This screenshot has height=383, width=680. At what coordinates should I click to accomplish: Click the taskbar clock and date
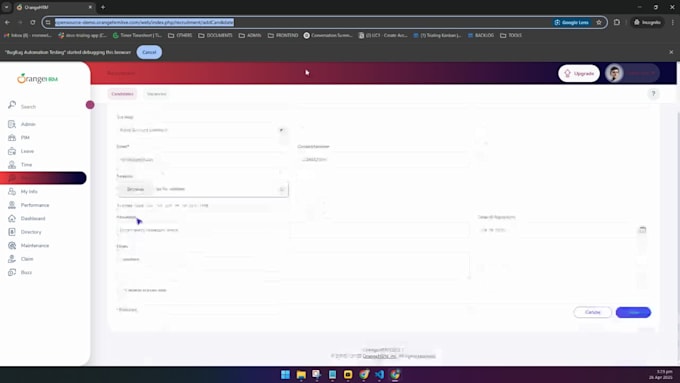click(x=661, y=374)
